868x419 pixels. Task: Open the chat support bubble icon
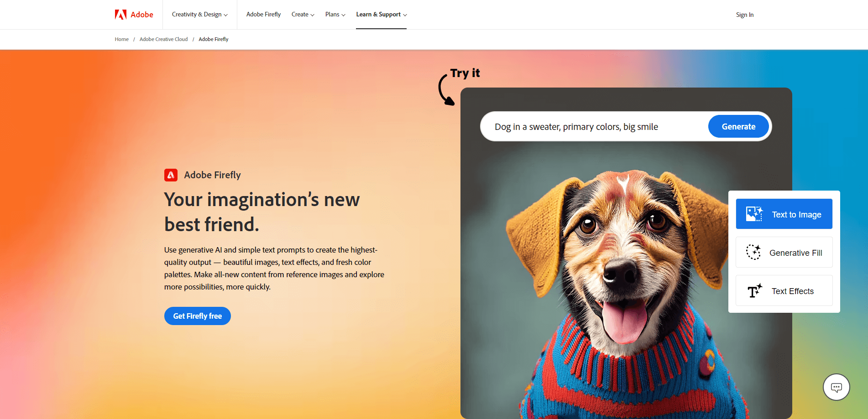coord(836,387)
